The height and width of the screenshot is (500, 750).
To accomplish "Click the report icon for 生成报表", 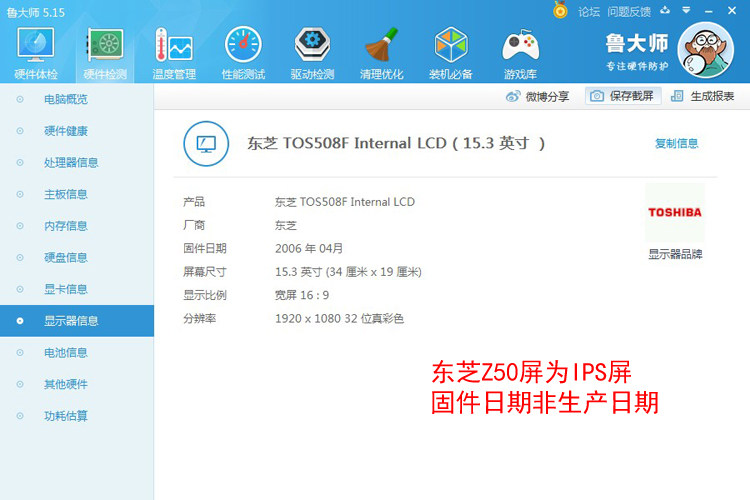I will tap(677, 96).
